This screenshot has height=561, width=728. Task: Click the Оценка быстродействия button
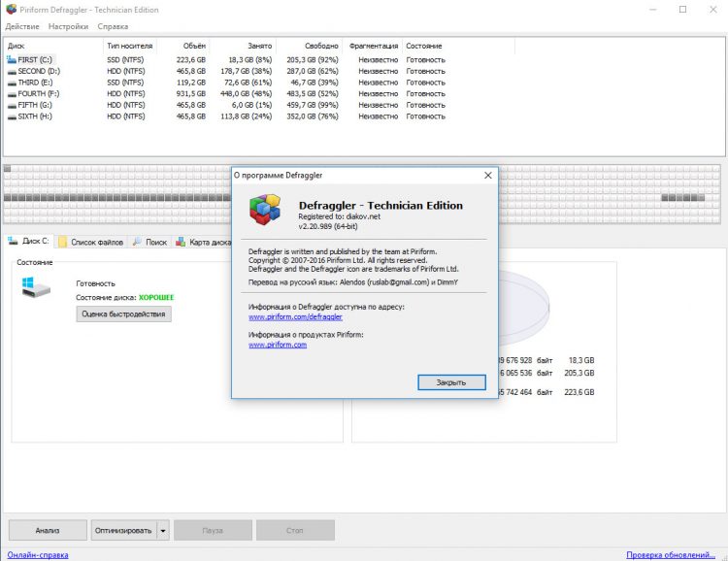click(123, 313)
